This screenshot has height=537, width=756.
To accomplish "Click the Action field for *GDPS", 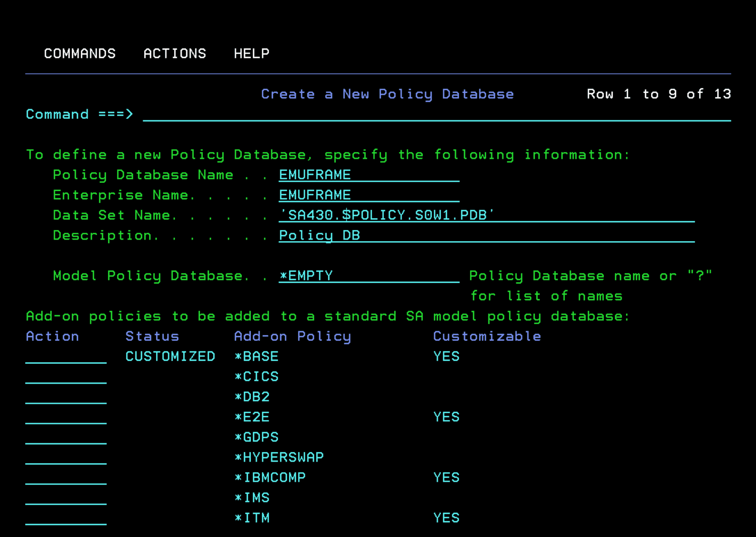I will point(66,437).
